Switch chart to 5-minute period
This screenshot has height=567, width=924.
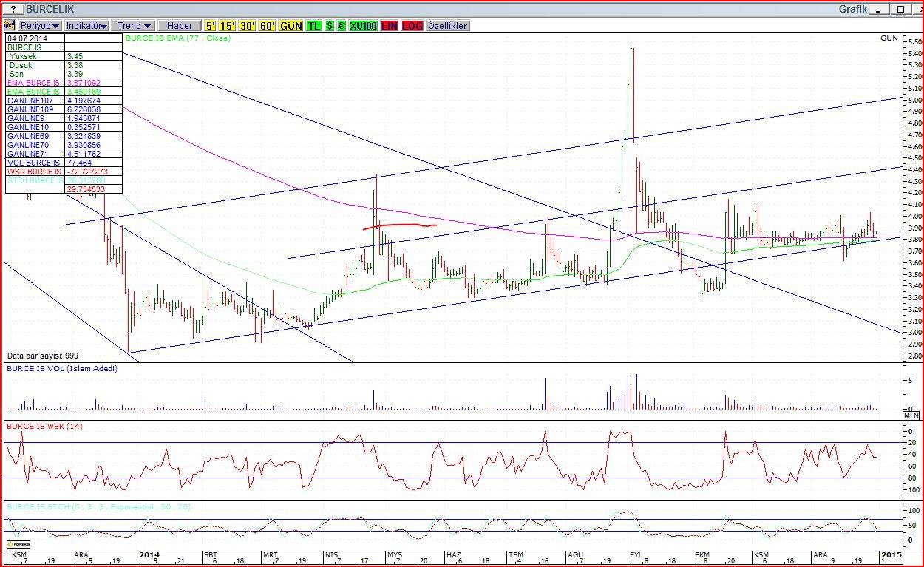[211, 25]
